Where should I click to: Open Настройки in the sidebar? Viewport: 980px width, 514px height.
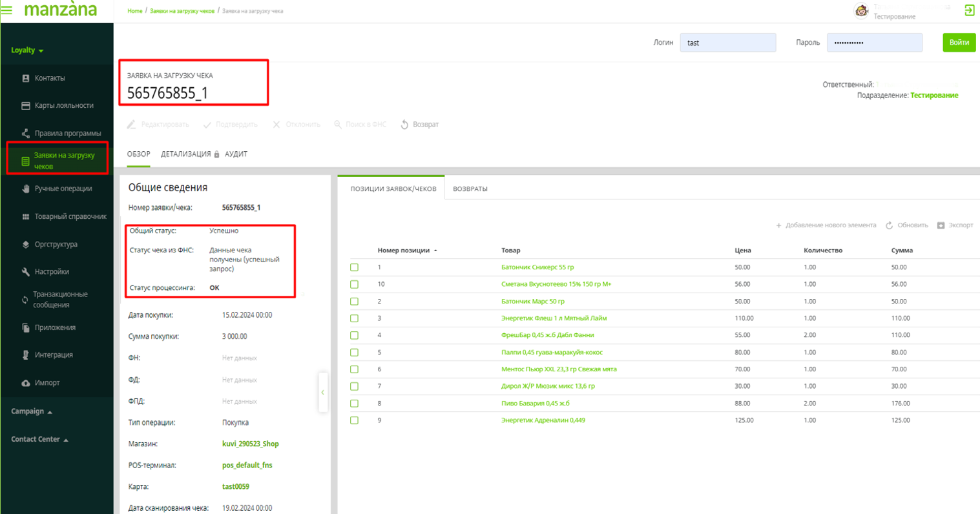pos(52,272)
